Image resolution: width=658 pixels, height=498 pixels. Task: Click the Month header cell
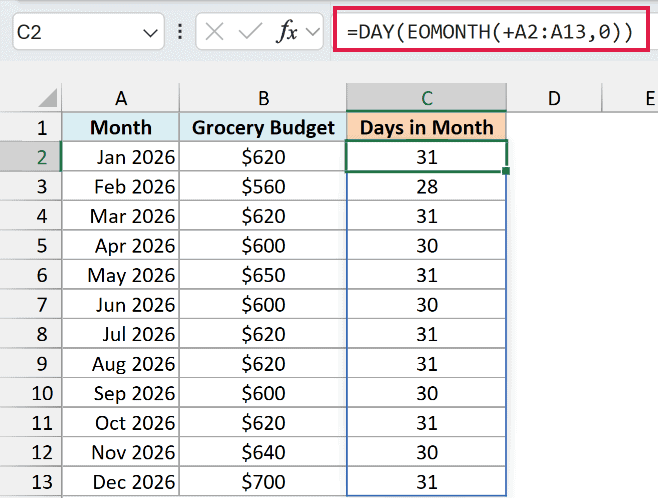[120, 127]
